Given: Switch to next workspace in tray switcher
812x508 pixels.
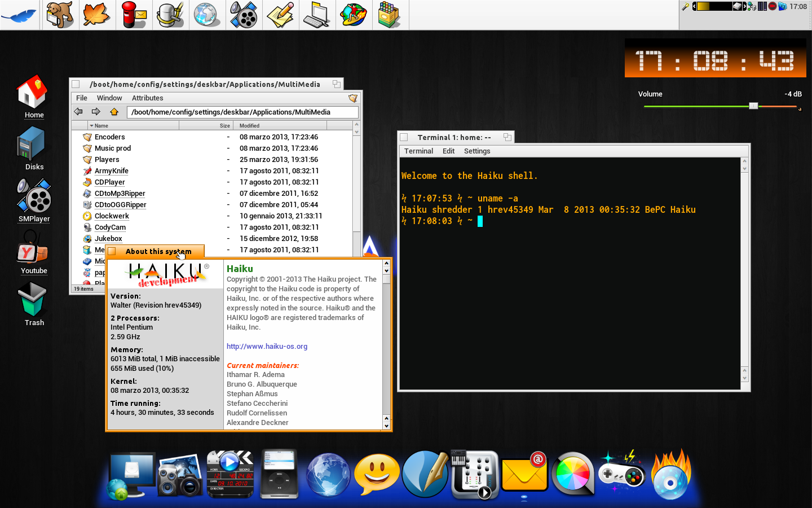Looking at the screenshot, I should (x=744, y=6).
